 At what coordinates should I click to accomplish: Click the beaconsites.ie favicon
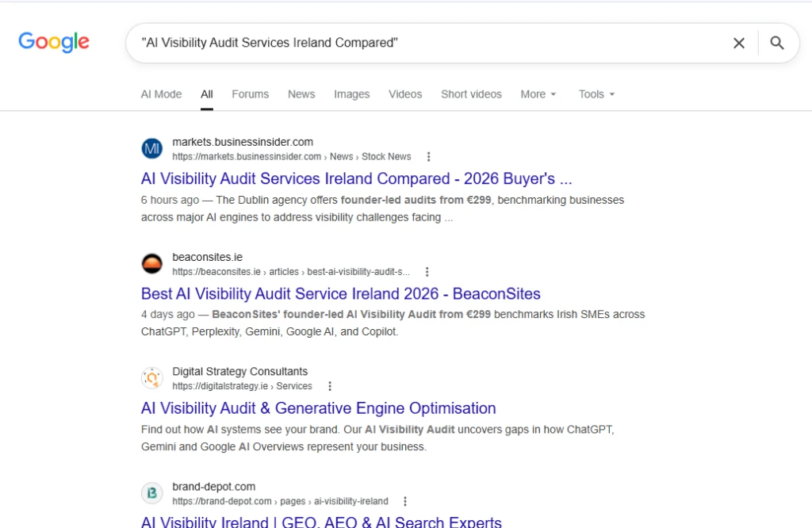151,263
